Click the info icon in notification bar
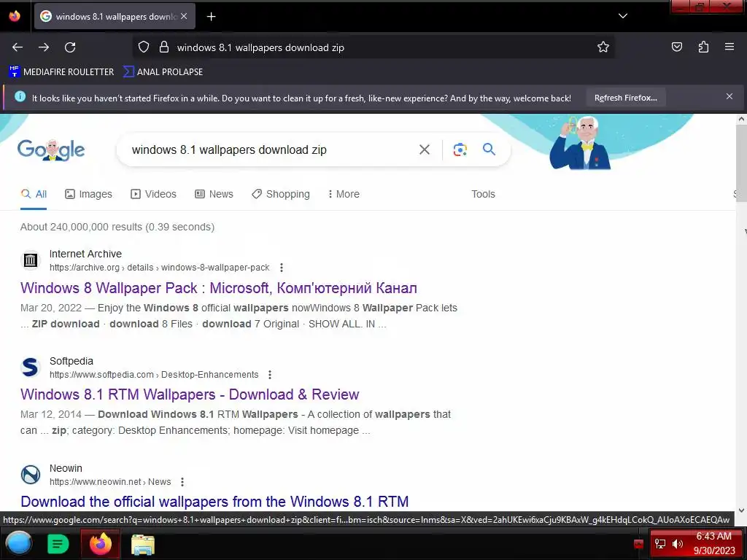The width and height of the screenshot is (747, 560). (20, 97)
